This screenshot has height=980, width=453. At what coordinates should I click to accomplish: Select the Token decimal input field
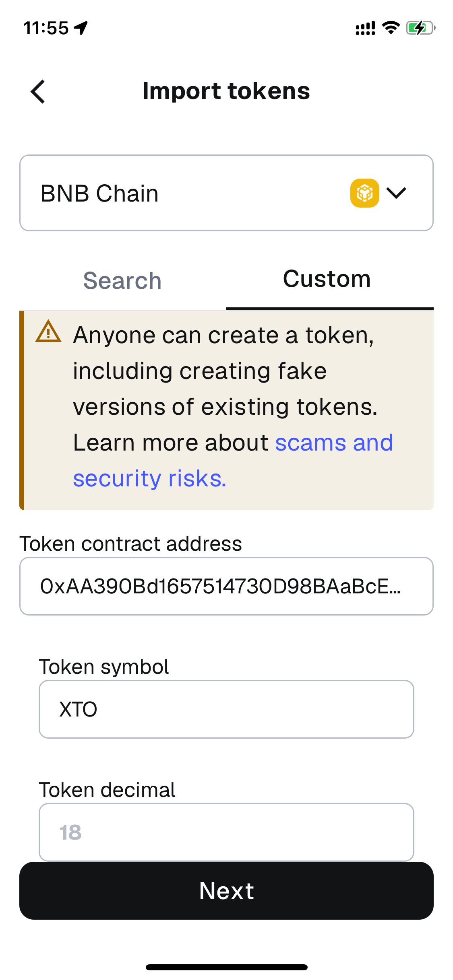[226, 832]
